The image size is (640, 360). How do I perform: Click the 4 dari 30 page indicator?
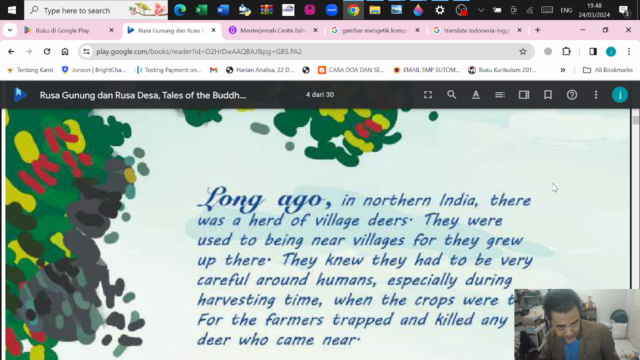(320, 95)
